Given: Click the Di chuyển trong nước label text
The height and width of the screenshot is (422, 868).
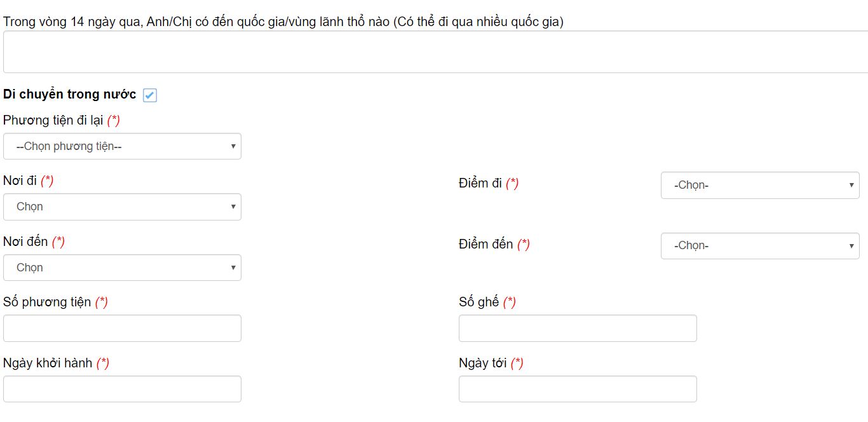Looking at the screenshot, I should [70, 95].
